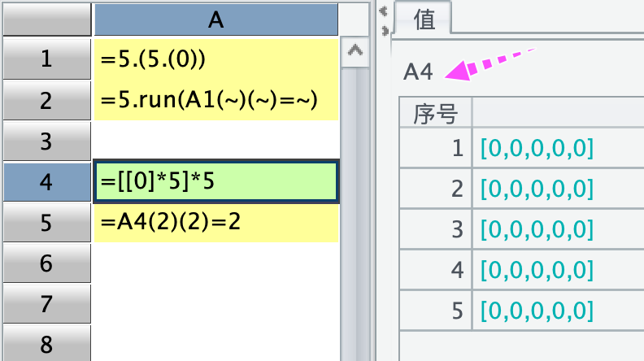Select cell A2 with the 5.run formula
The height and width of the screenshot is (361, 644).
[x=216, y=100]
